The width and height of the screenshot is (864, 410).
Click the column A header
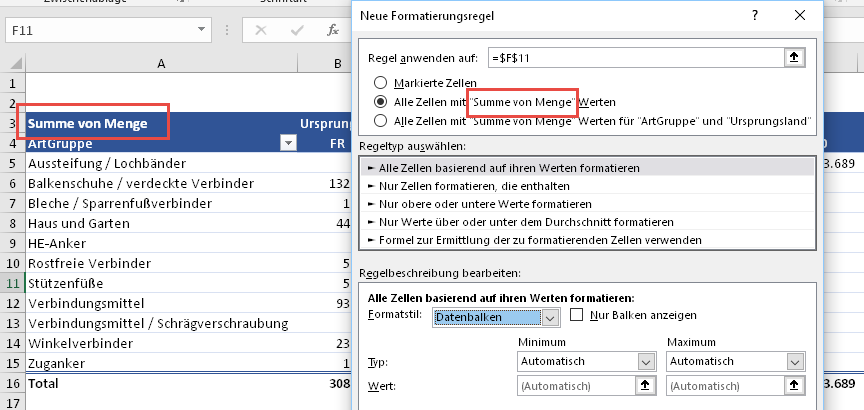point(160,64)
